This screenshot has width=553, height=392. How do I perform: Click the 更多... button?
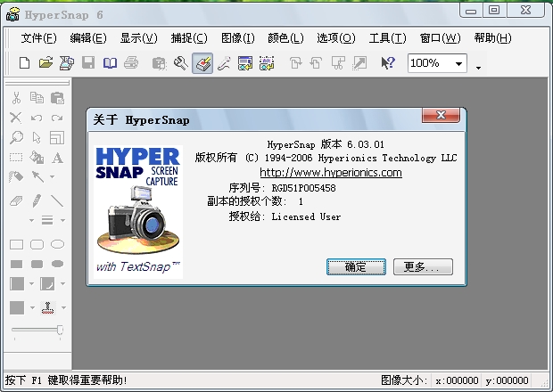(x=423, y=267)
